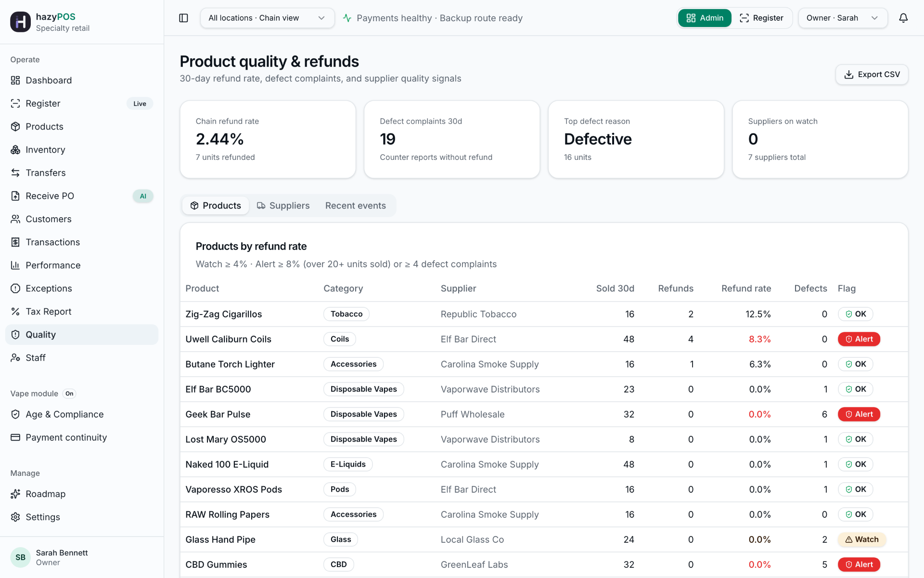Image resolution: width=924 pixels, height=578 pixels.
Task: Click the Suppliers tab truck icon
Action: (x=261, y=206)
